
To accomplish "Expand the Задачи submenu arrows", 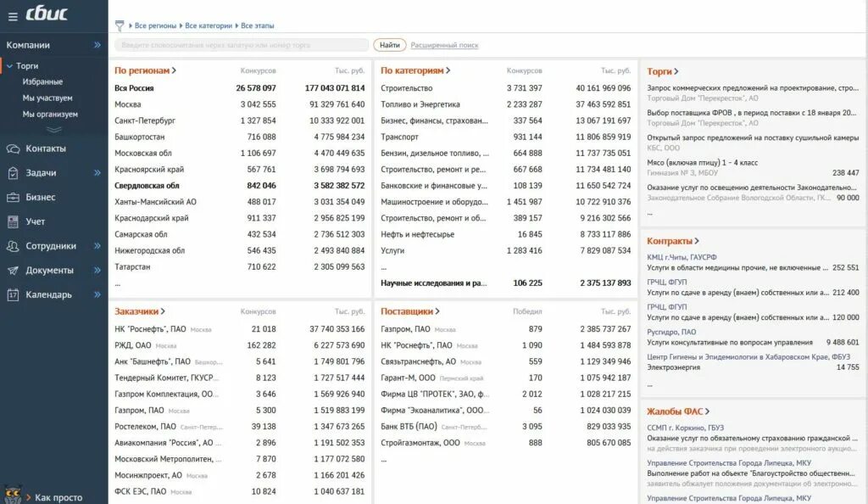I will click(97, 173).
